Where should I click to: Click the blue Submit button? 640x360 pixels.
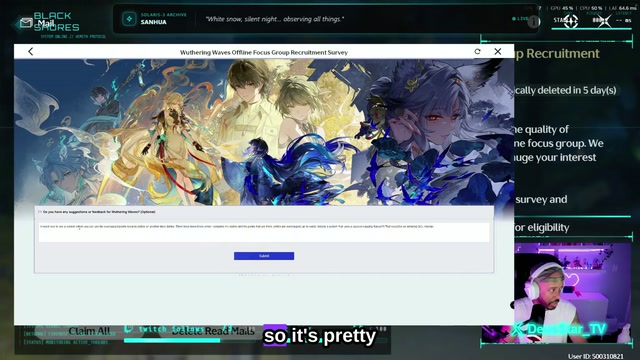coord(264,256)
